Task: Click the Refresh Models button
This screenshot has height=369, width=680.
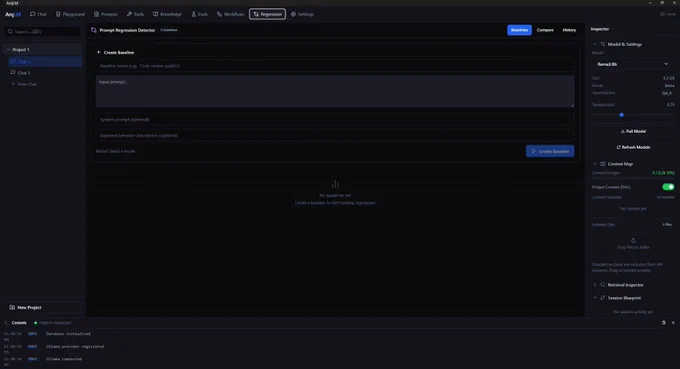Action: (x=633, y=147)
